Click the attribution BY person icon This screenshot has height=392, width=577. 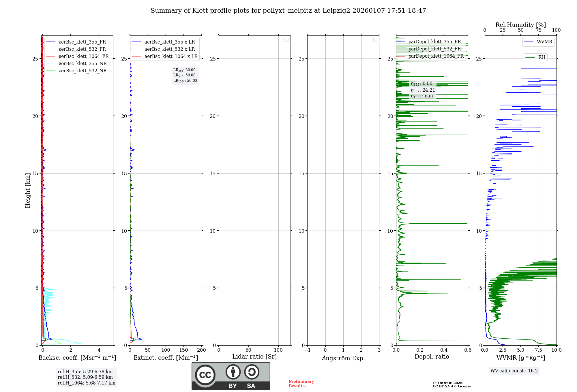click(x=233, y=372)
